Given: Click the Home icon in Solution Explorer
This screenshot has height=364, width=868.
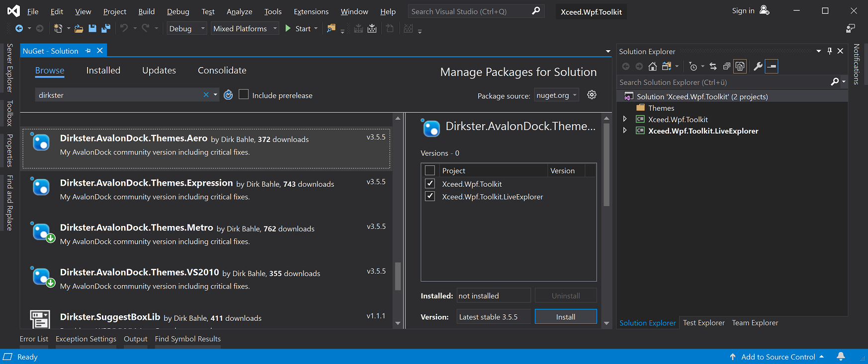Looking at the screenshot, I should pyautogui.click(x=653, y=66).
